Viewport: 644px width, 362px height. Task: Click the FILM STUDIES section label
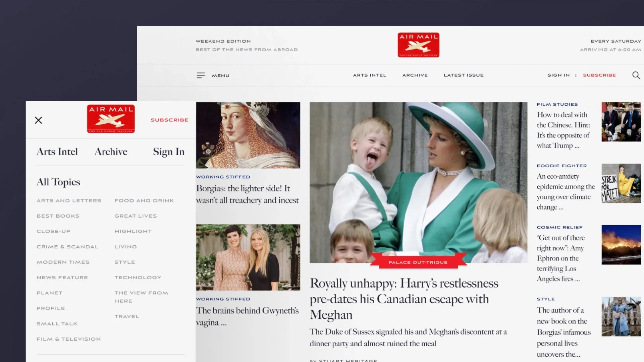point(557,104)
